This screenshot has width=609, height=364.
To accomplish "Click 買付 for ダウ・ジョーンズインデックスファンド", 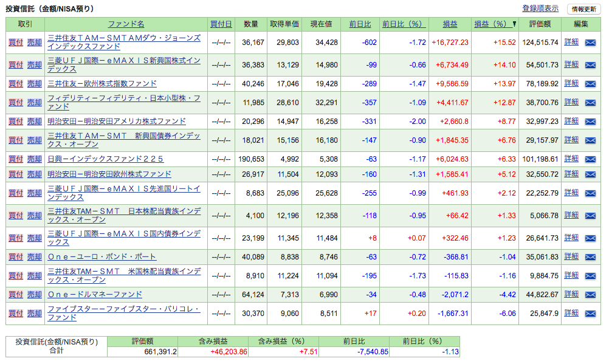I will point(16,43).
